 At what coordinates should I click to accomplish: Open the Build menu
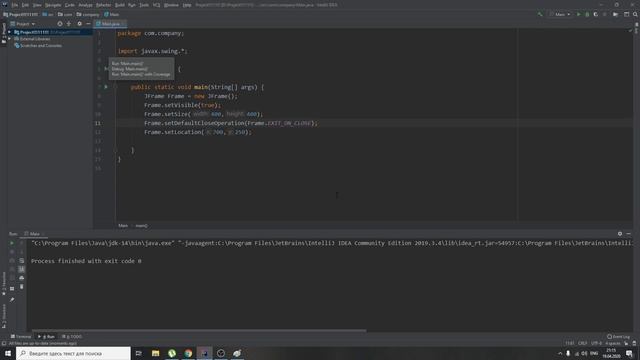pyautogui.click(x=120, y=5)
